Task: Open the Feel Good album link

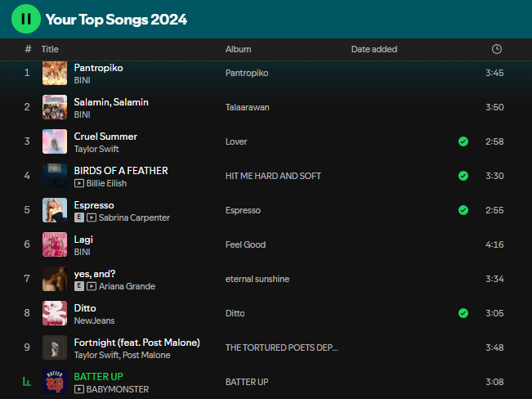Action: click(245, 244)
